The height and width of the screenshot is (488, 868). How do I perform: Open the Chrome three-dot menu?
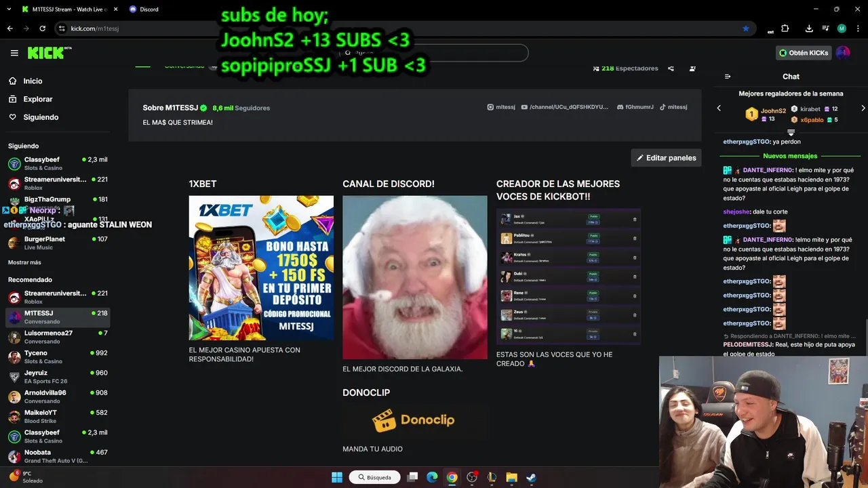(x=858, y=28)
